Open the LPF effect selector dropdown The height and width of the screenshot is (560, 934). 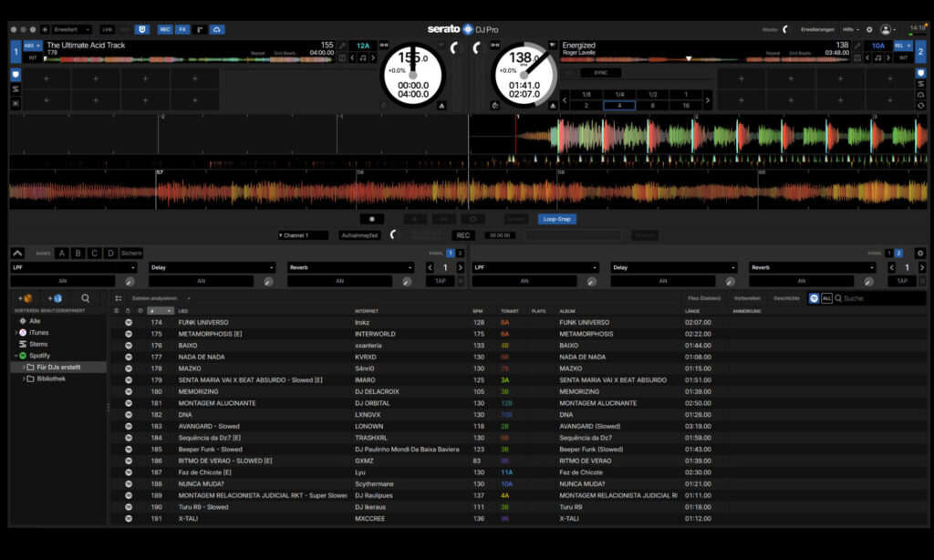pyautogui.click(x=73, y=266)
